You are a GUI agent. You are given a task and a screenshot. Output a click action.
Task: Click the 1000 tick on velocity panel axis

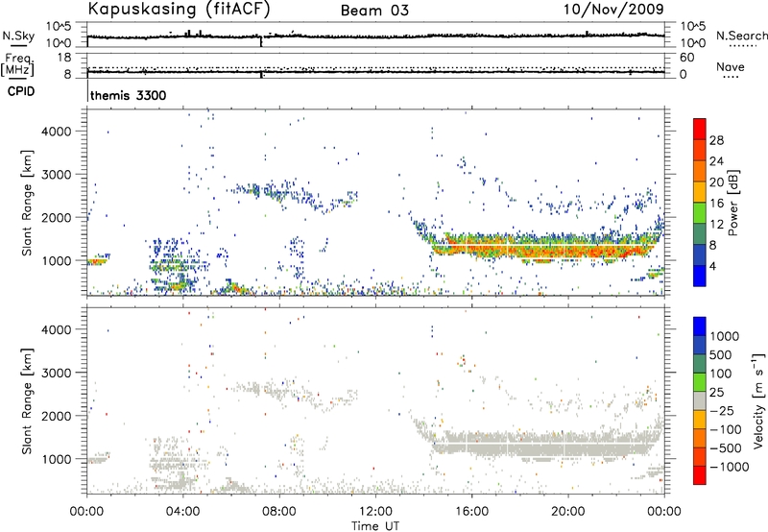(x=56, y=459)
